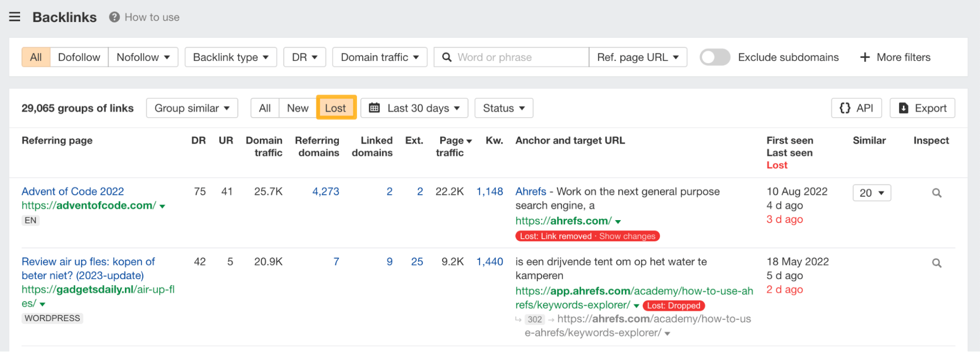Open the Domain traffic dropdown
Screen dimensions: 980x352
pyautogui.click(x=379, y=57)
